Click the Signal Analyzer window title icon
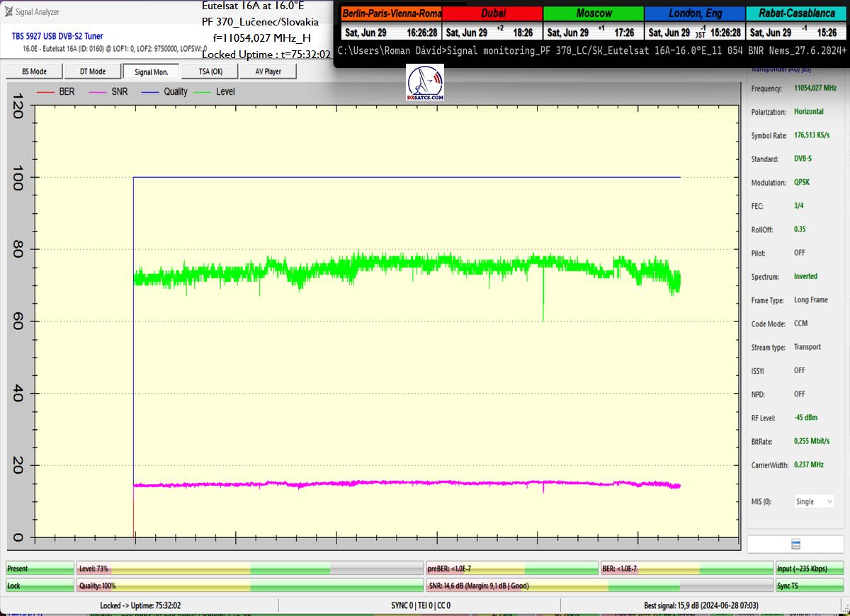 tap(8, 12)
